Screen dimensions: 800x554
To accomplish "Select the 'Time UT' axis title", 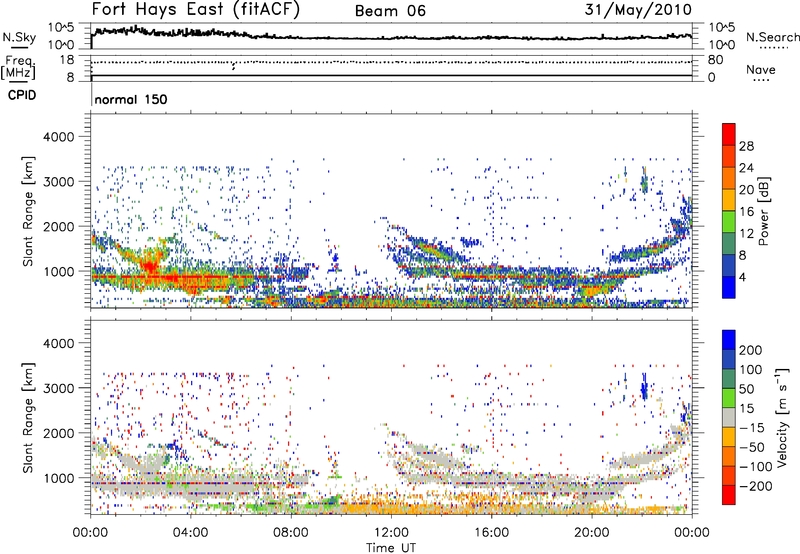I will click(x=391, y=548).
